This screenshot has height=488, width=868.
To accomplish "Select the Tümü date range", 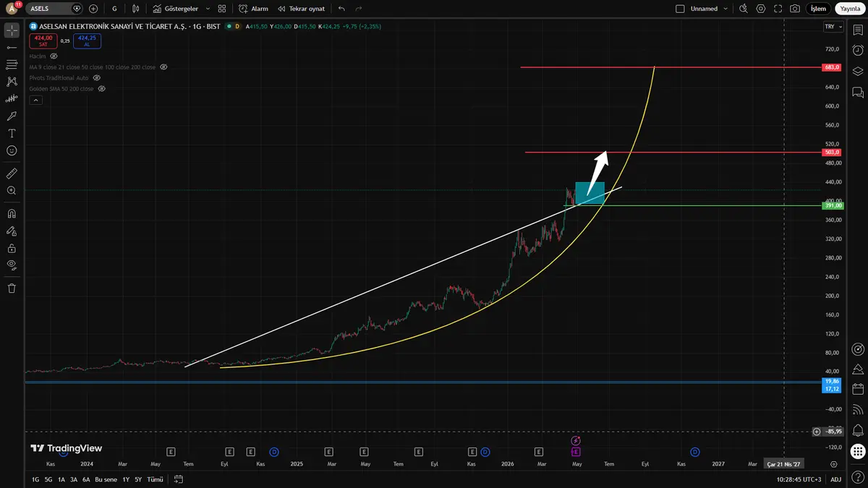I will click(155, 479).
